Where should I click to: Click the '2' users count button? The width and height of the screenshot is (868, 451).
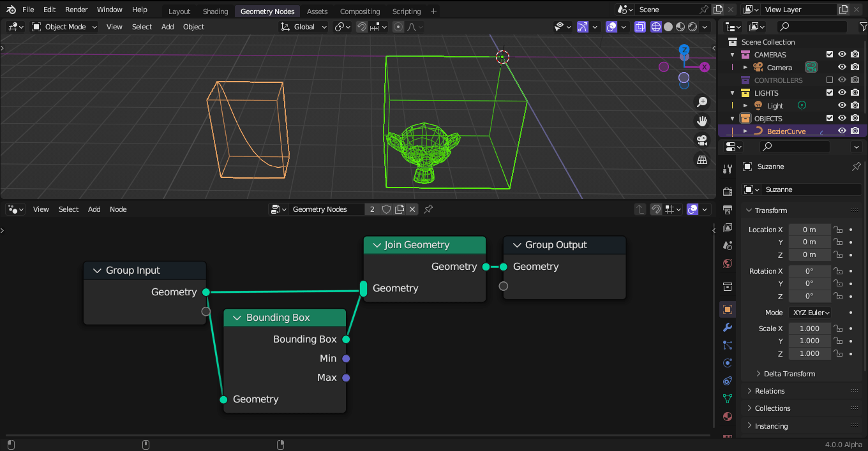pos(371,209)
